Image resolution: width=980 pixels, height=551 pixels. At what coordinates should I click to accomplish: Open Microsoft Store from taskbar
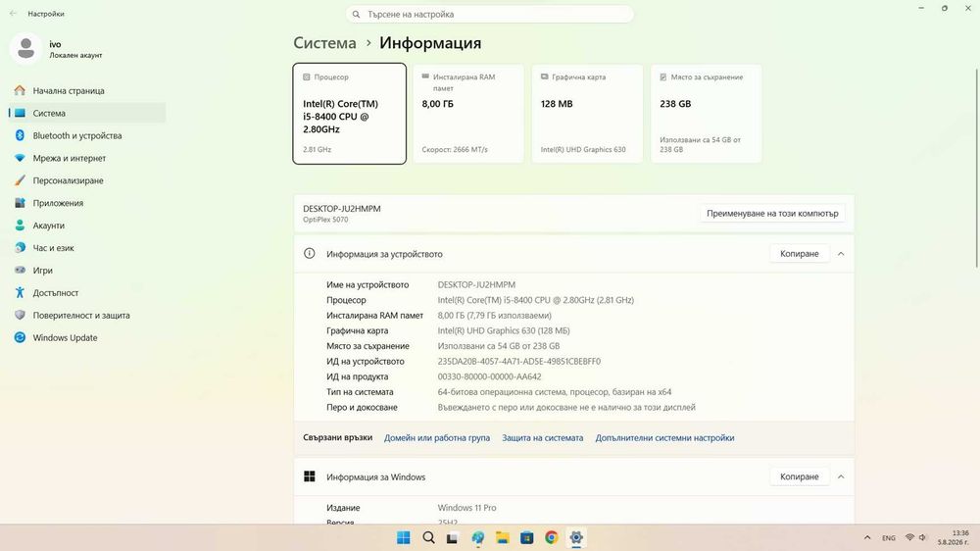pos(527,538)
